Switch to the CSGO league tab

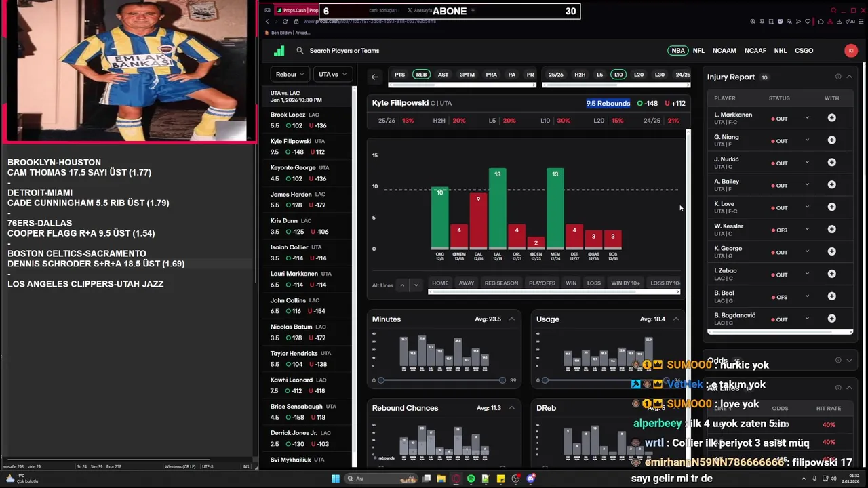click(804, 51)
